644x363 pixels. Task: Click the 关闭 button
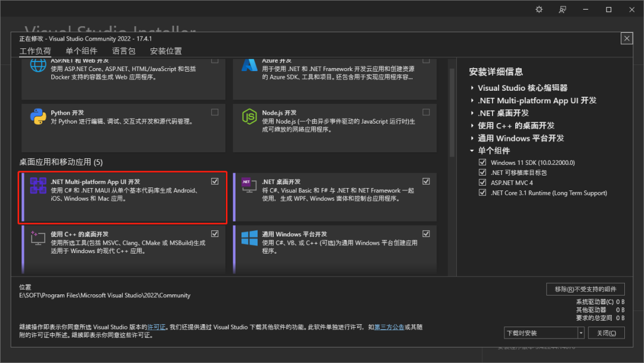(606, 333)
